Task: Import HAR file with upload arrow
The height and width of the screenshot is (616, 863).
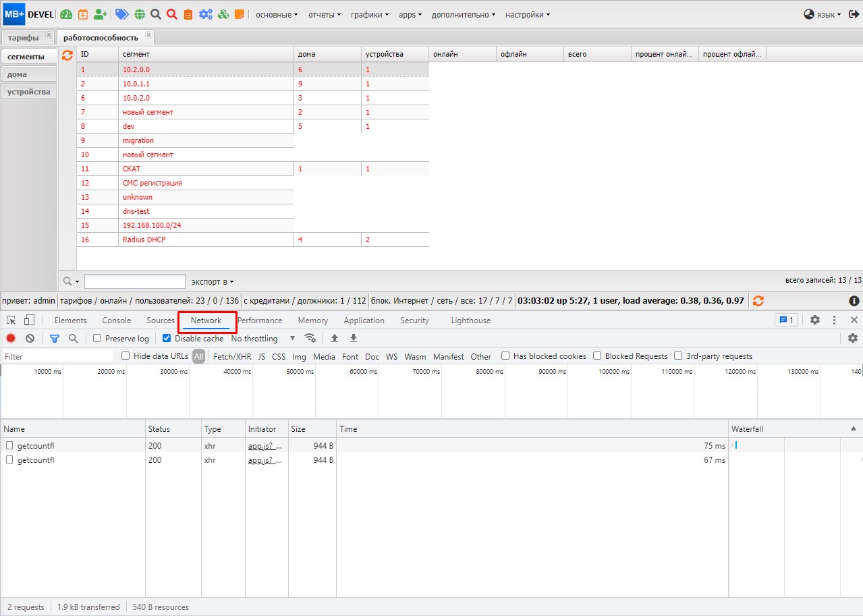Action: tap(334, 338)
